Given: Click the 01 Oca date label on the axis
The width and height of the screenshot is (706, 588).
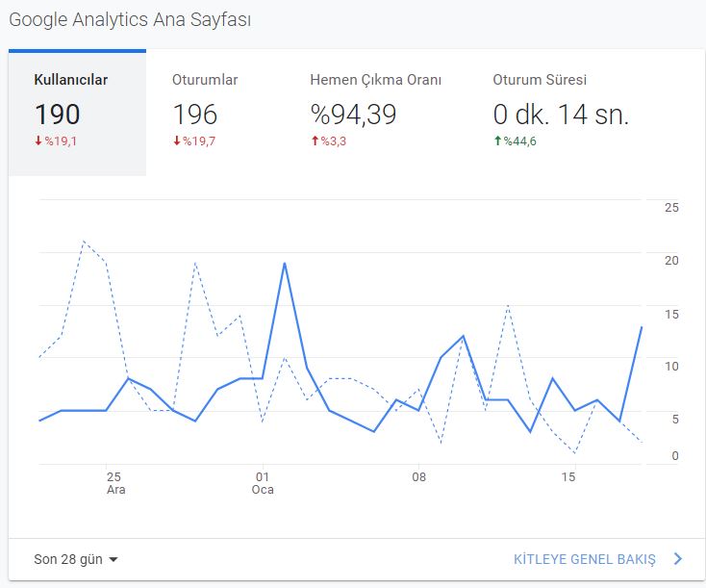Looking at the screenshot, I should 263,483.
